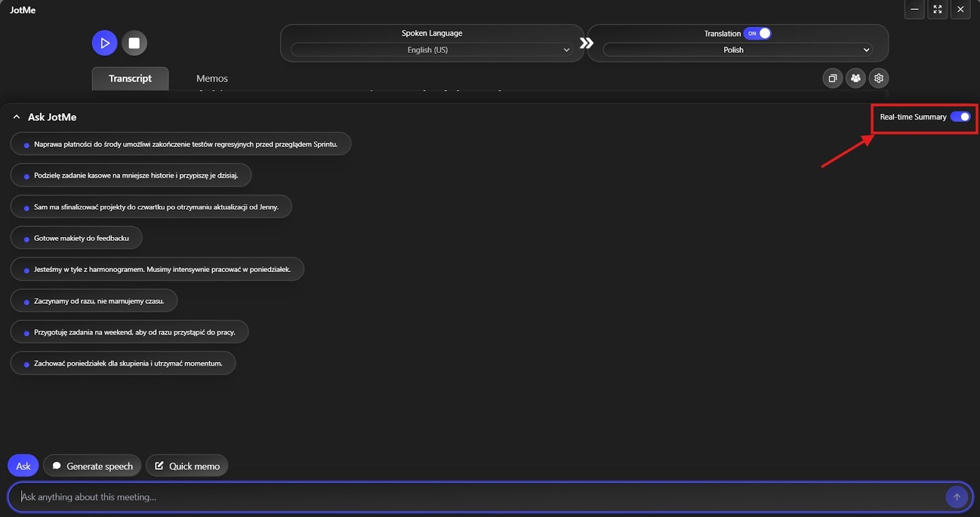Screen dimensions: 980x517
Task: Collapse the Ask JotMe panel chevron
Action: (17, 116)
